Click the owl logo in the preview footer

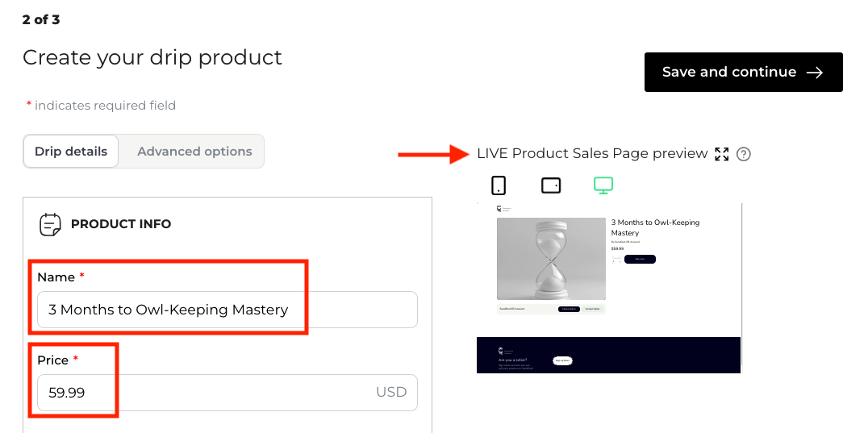(500, 352)
